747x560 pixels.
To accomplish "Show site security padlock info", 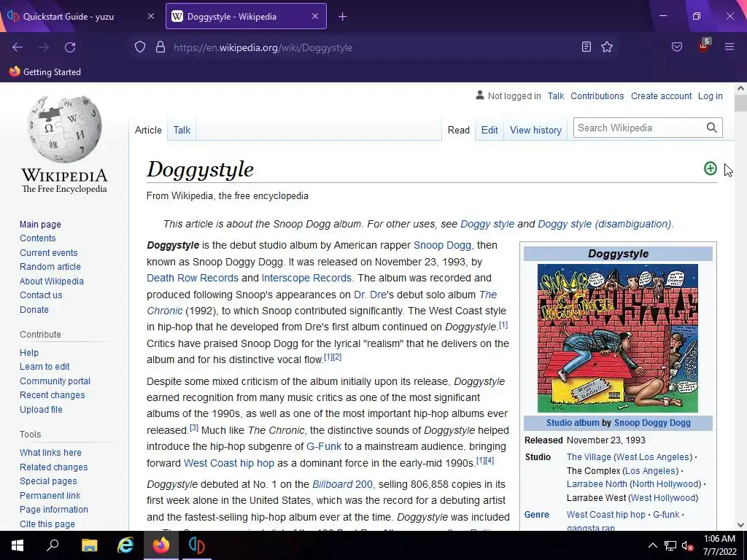I will click(160, 47).
